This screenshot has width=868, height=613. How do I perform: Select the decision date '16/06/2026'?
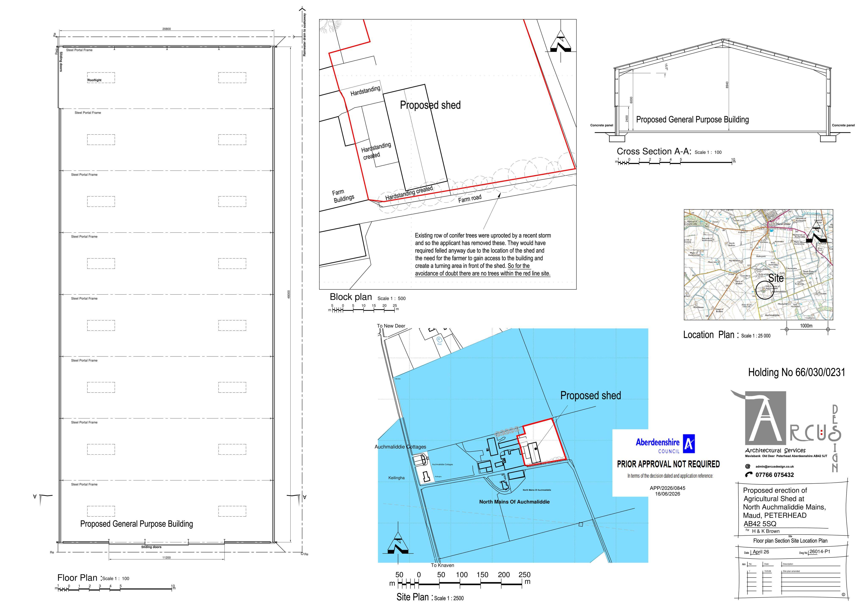tap(668, 494)
